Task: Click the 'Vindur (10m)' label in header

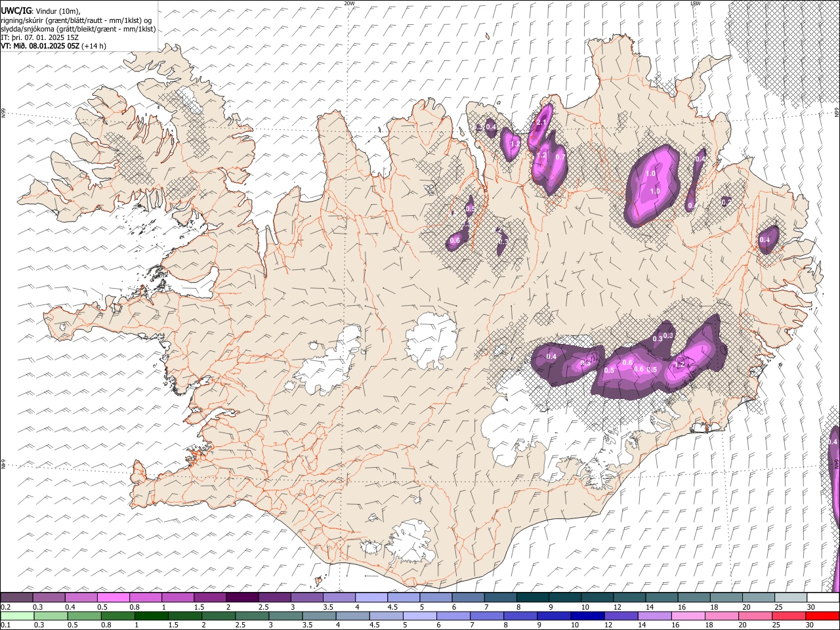Action: pos(57,11)
